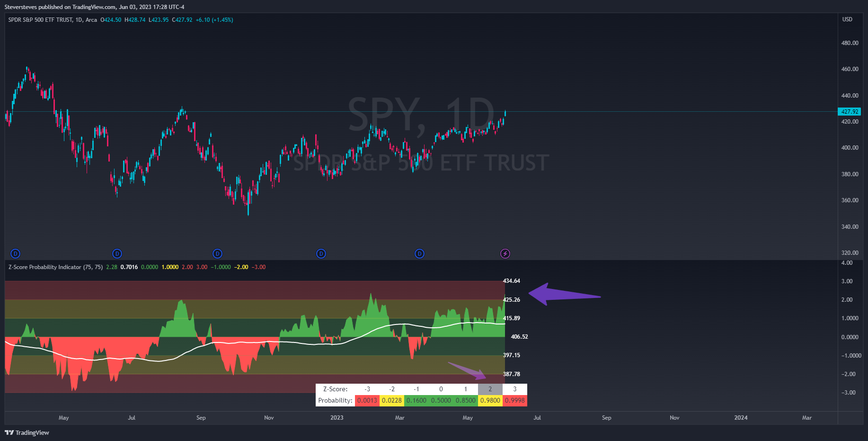Click the 406.52 level label

pos(519,337)
